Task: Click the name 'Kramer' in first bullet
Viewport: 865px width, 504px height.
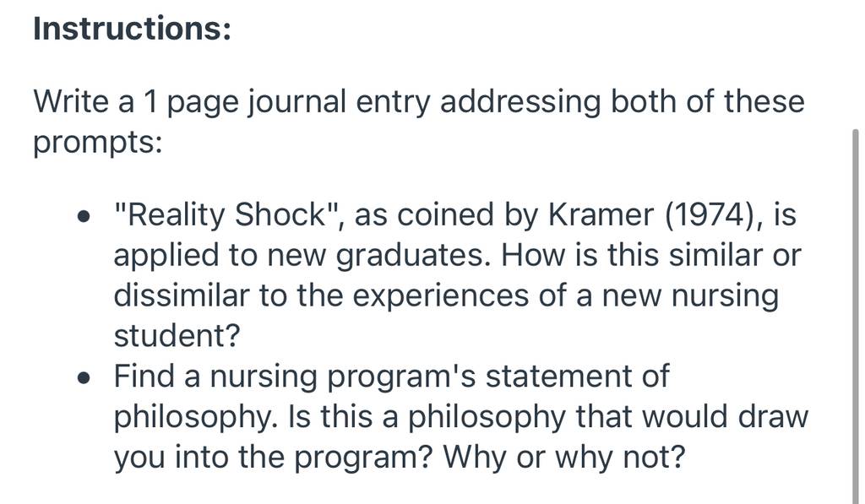Action: coord(601,214)
